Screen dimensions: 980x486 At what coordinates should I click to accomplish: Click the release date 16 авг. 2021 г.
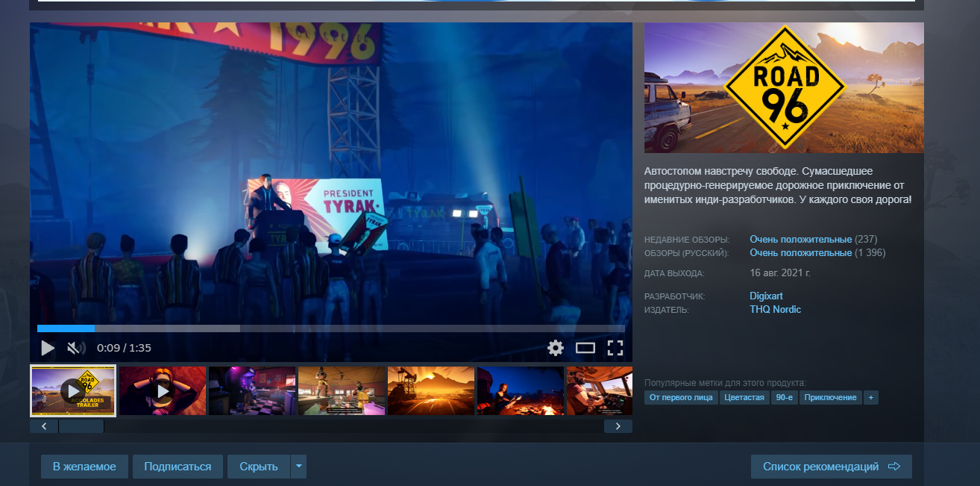point(779,273)
